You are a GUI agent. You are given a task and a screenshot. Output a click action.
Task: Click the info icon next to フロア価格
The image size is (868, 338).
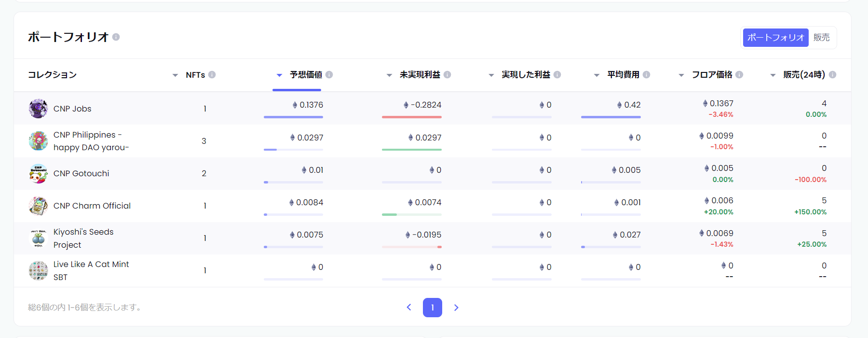click(x=739, y=74)
